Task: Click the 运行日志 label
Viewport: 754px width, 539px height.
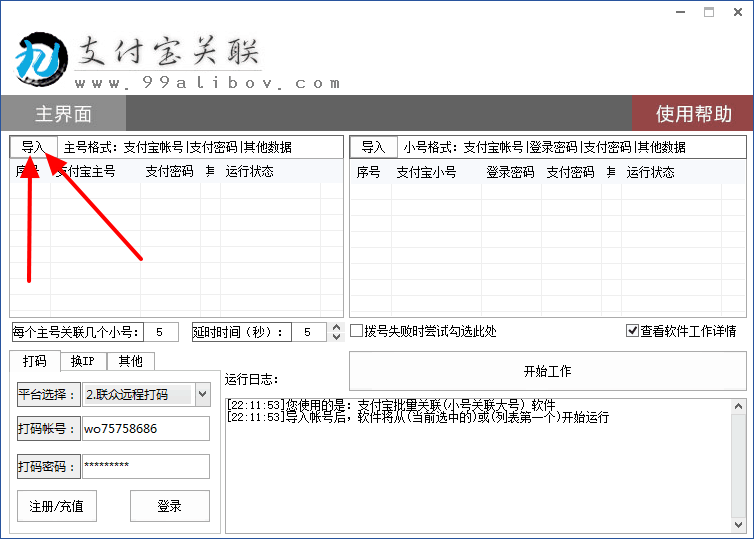Action: point(251,379)
